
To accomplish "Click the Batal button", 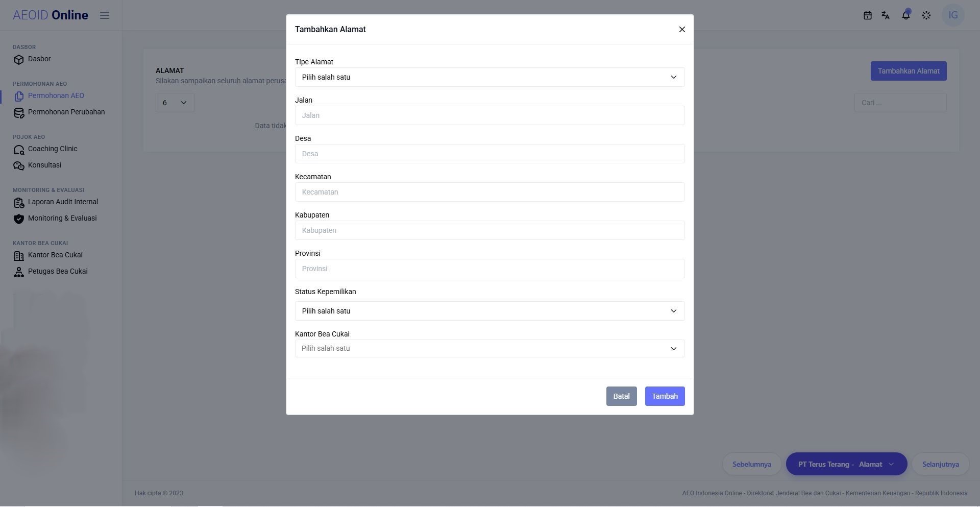I will click(x=621, y=396).
